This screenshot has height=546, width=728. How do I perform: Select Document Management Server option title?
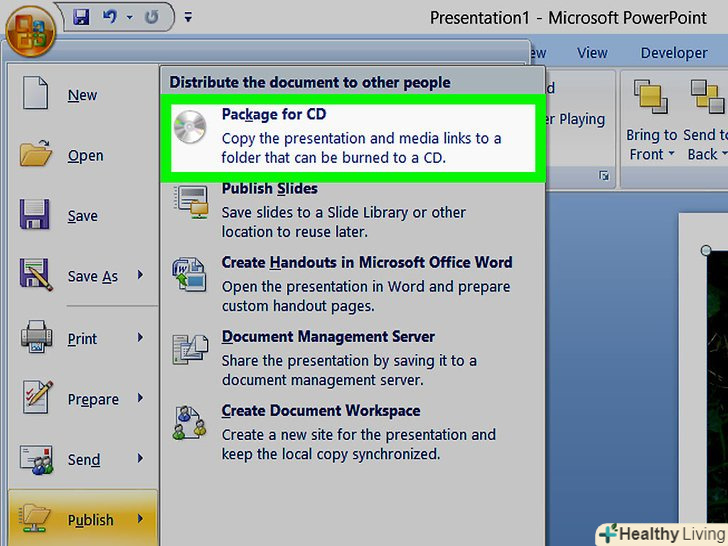click(x=328, y=337)
